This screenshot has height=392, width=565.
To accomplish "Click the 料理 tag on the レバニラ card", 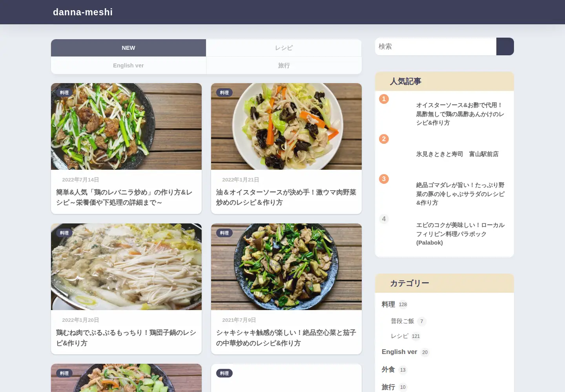I will (x=64, y=93).
